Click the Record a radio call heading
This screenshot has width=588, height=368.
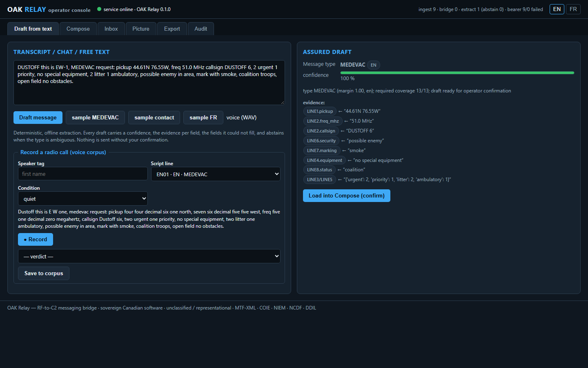click(x=63, y=152)
